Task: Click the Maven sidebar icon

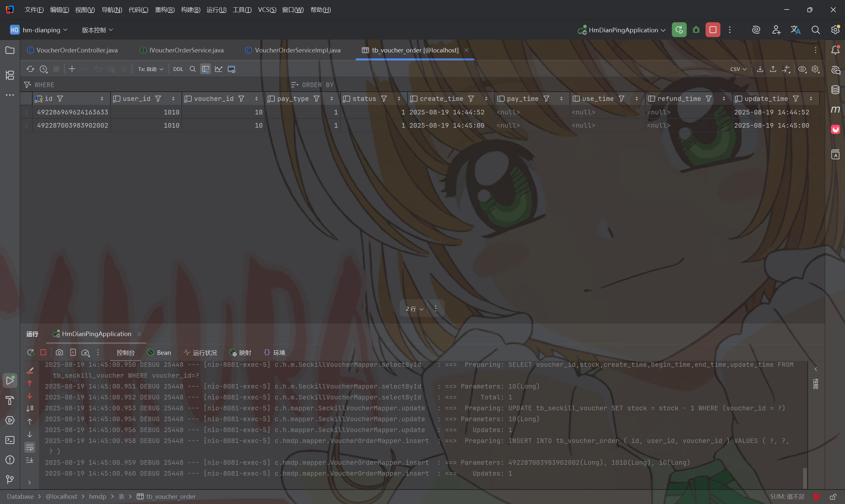Action: (835, 110)
